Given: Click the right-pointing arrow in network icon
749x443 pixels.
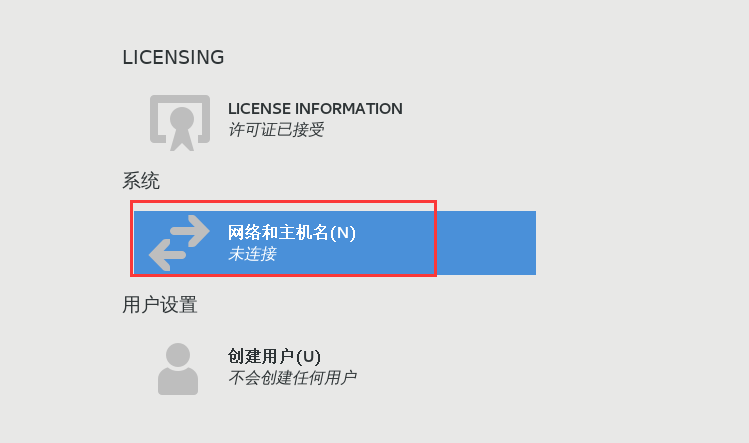Looking at the screenshot, I should (x=190, y=231).
